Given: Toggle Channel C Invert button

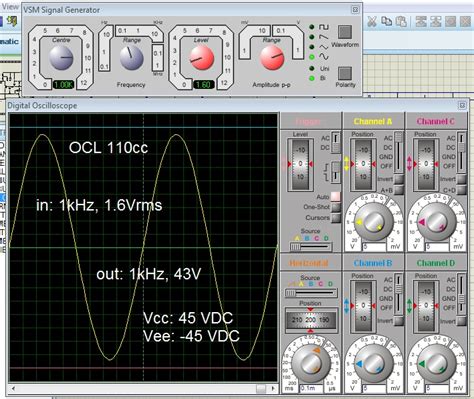Looking at the screenshot, I should [x=461, y=179].
